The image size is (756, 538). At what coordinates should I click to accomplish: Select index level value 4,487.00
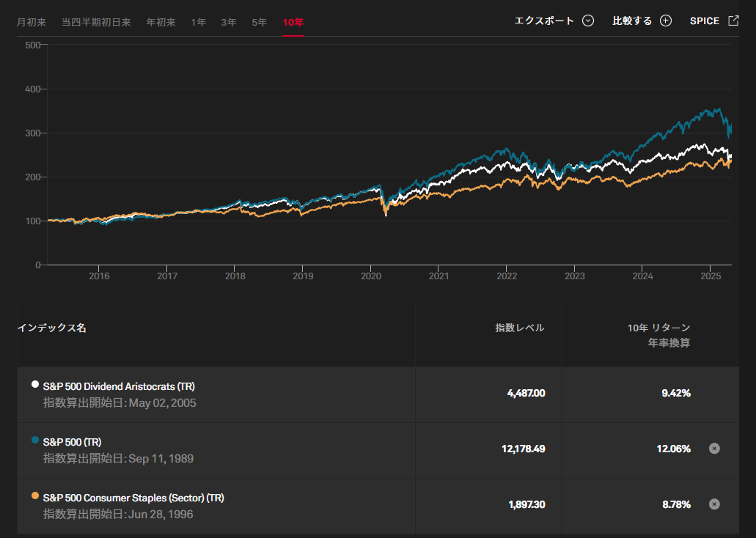526,394
